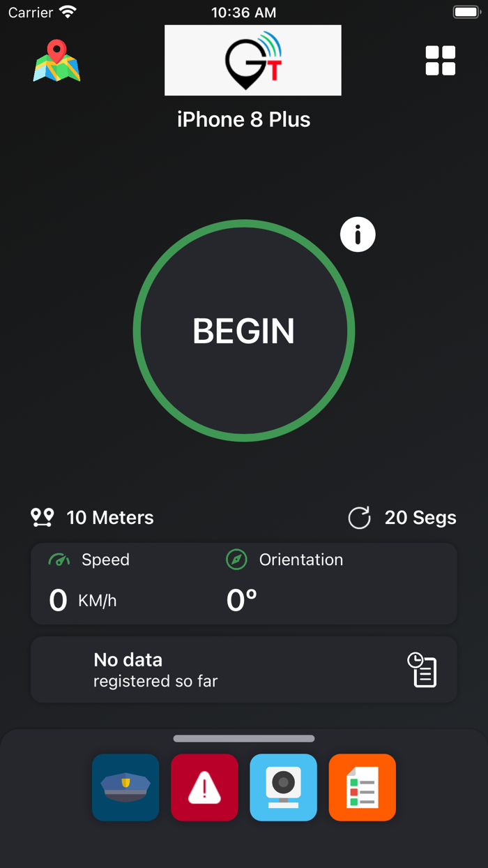The image size is (488, 868).
Task: Tap the history log document icon
Action: tap(422, 670)
